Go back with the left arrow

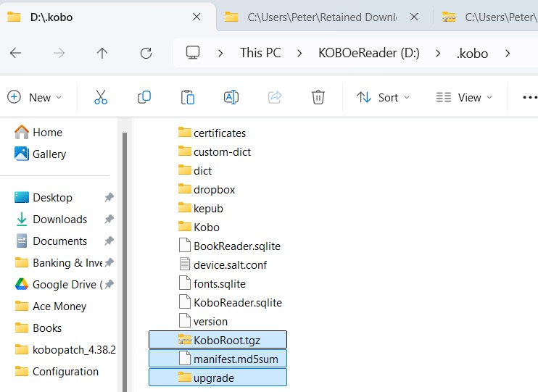click(x=16, y=53)
